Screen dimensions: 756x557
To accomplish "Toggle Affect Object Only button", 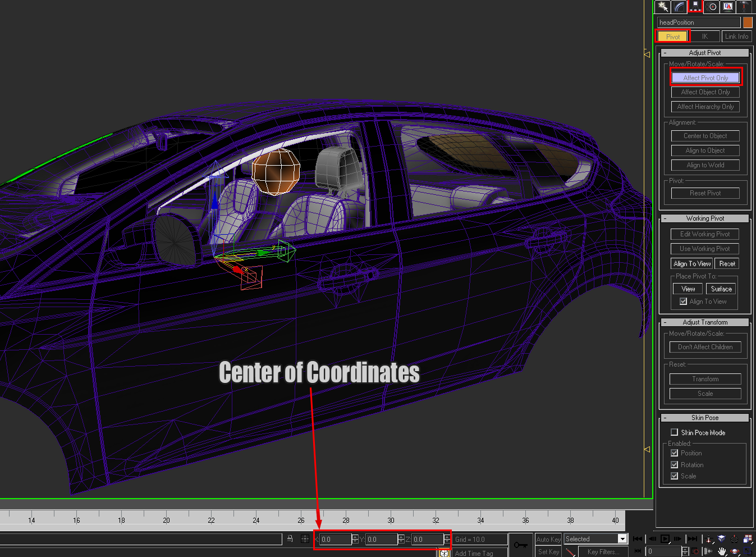I will tap(705, 92).
